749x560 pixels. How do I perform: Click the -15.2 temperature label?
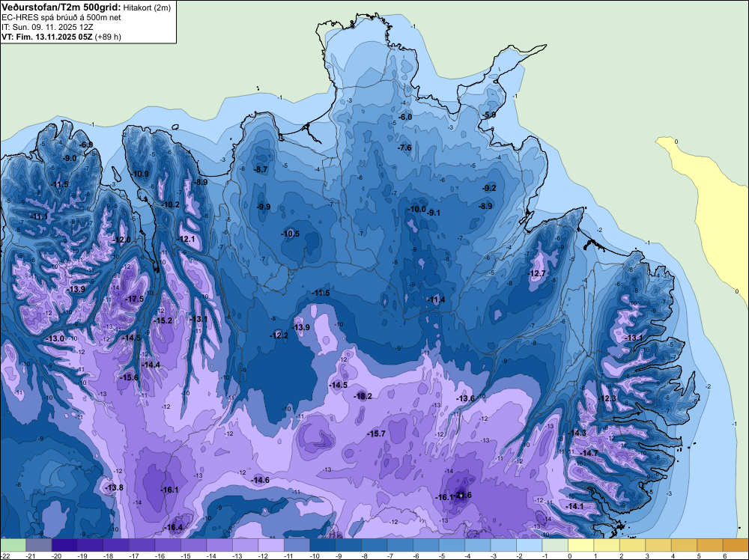coord(163,321)
